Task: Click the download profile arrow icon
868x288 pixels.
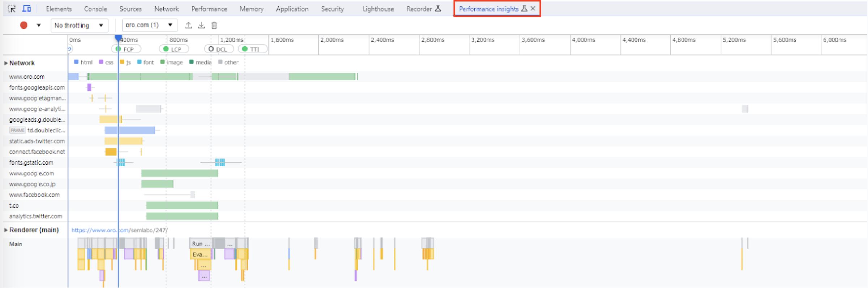Action: coord(201,25)
